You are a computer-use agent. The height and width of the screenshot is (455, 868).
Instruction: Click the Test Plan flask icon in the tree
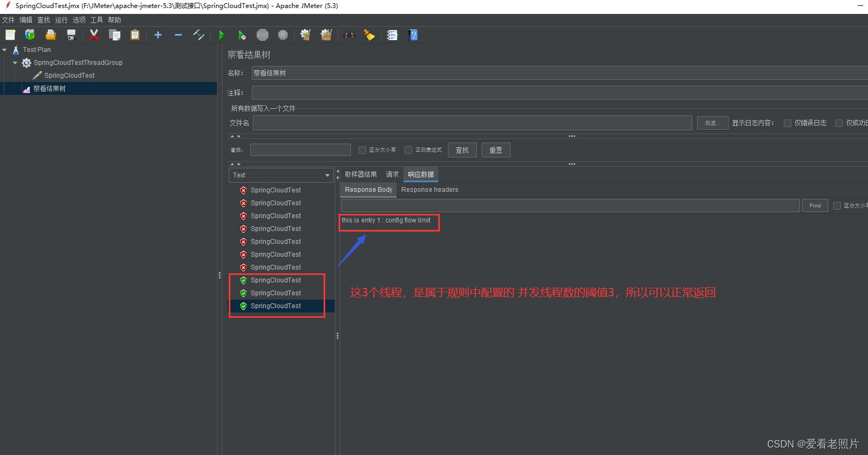point(16,50)
